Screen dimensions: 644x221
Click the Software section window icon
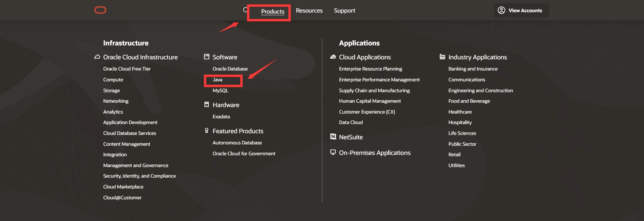pyautogui.click(x=206, y=57)
